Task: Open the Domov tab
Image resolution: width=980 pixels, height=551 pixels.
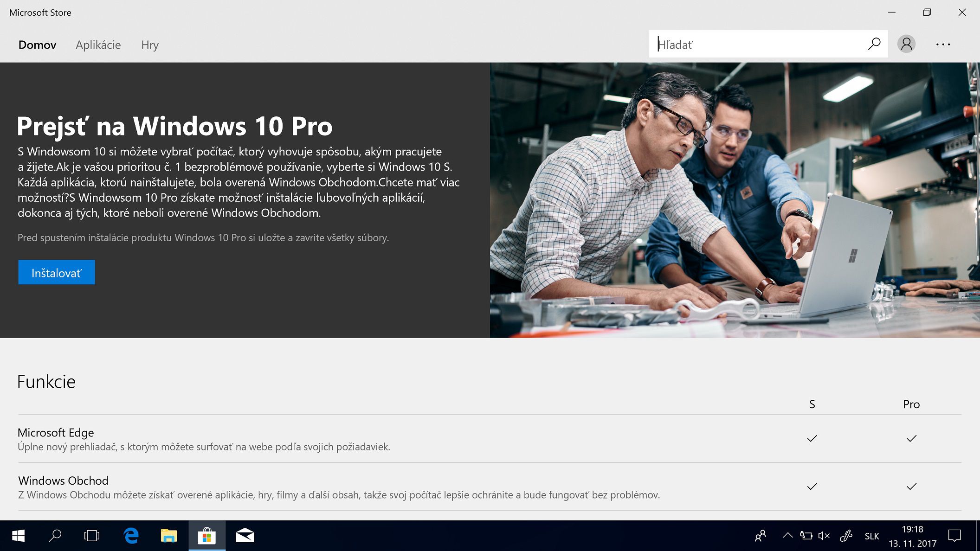Action: (37, 45)
